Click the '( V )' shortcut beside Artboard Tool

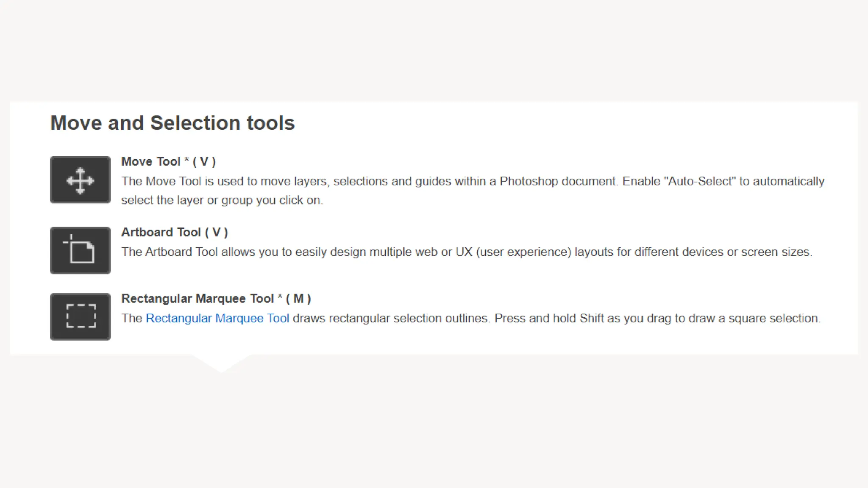(217, 232)
